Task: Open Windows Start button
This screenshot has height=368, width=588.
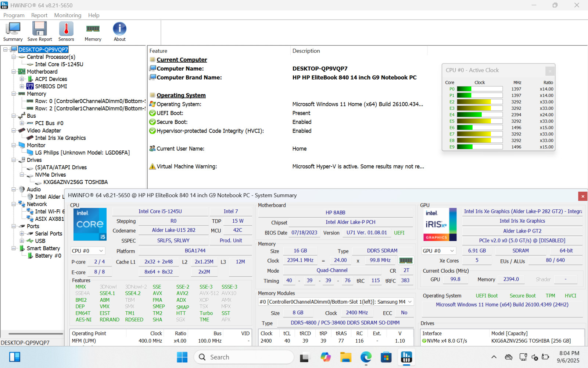Action: 182,357
